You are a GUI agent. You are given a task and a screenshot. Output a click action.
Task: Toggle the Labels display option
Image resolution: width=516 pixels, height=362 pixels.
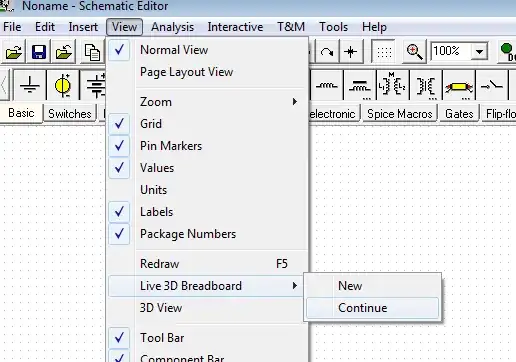[x=207, y=212]
